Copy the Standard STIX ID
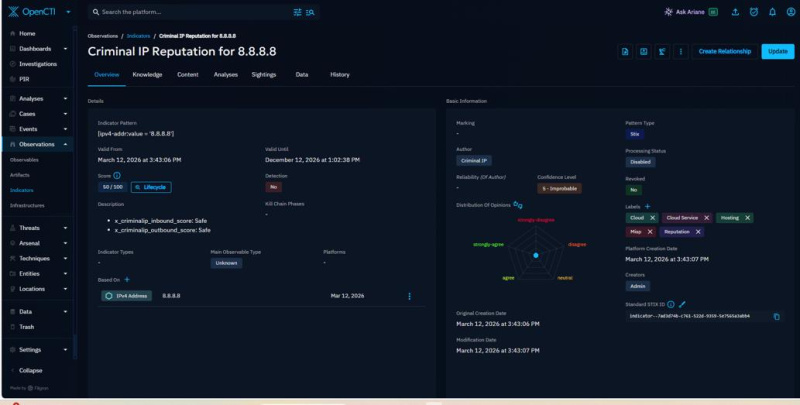This screenshot has height=405, width=800. 777,317
